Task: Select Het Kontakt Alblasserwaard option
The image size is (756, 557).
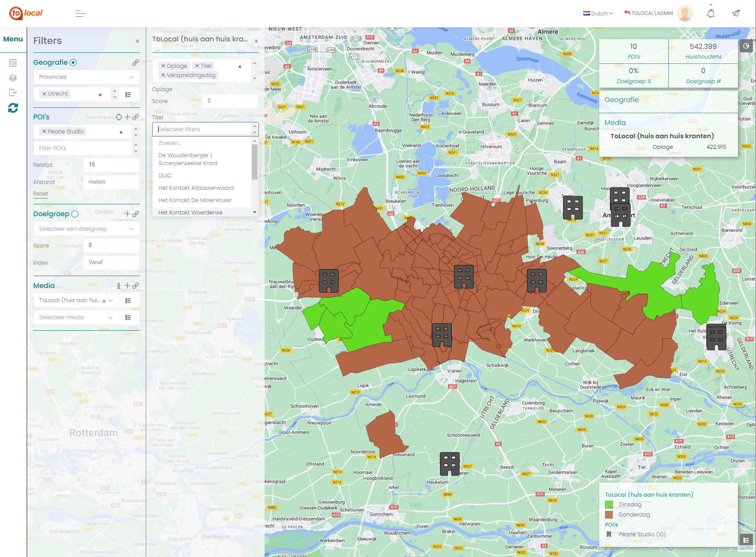Action: [202, 188]
